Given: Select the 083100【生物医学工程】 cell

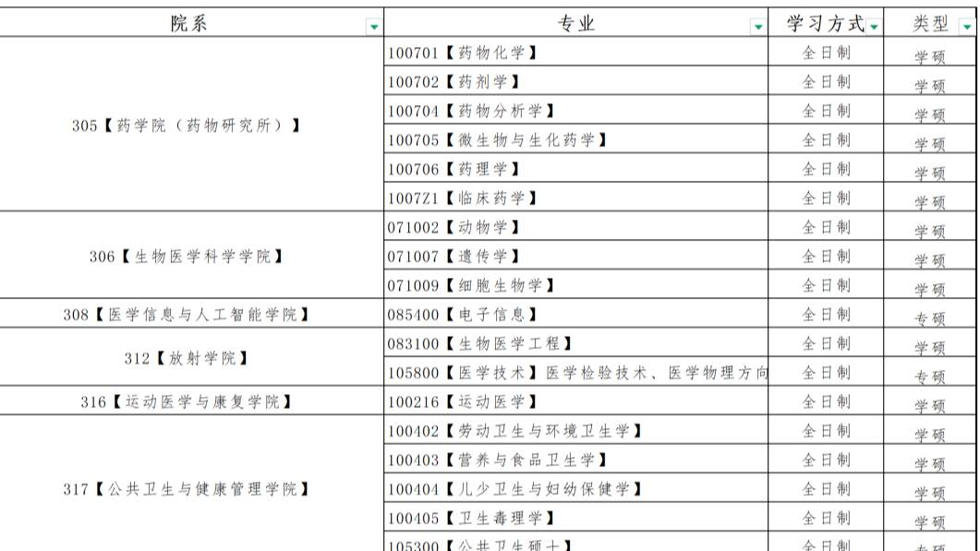Looking at the screenshot, I should coord(575,342).
